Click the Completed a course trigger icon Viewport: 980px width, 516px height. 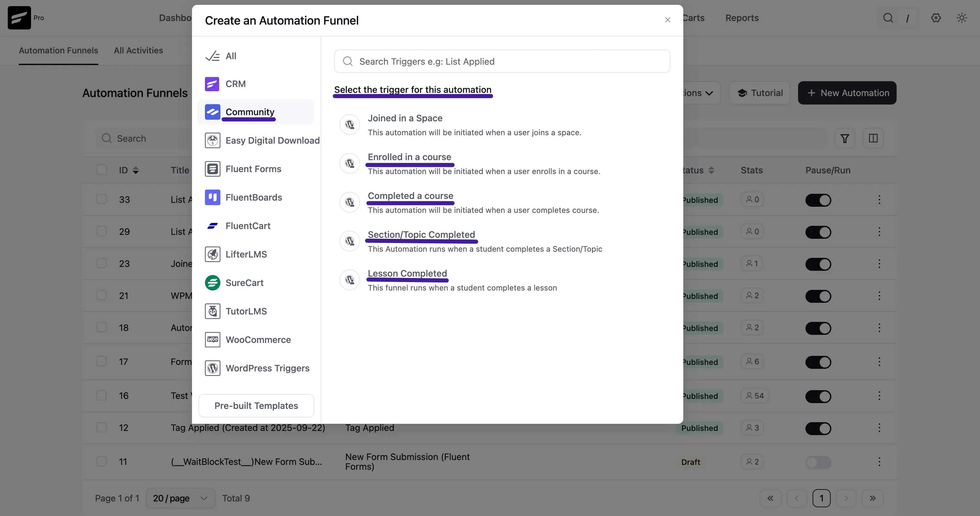[x=350, y=202]
